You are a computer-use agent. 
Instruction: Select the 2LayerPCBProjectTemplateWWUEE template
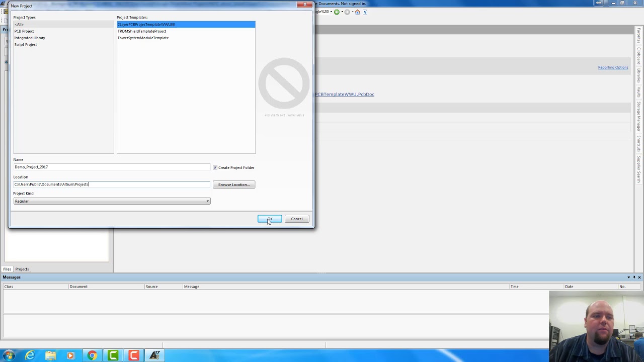point(186,24)
